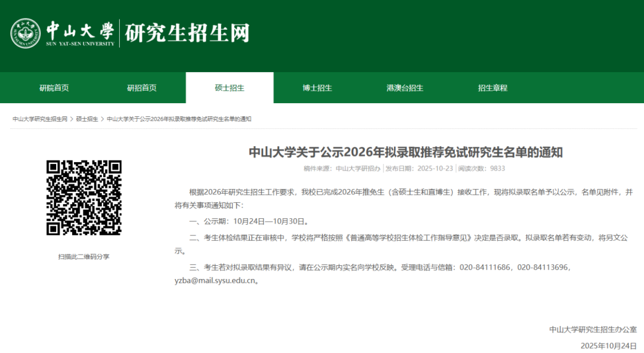Click the date 2025年10月24日

pyautogui.click(x=609, y=346)
